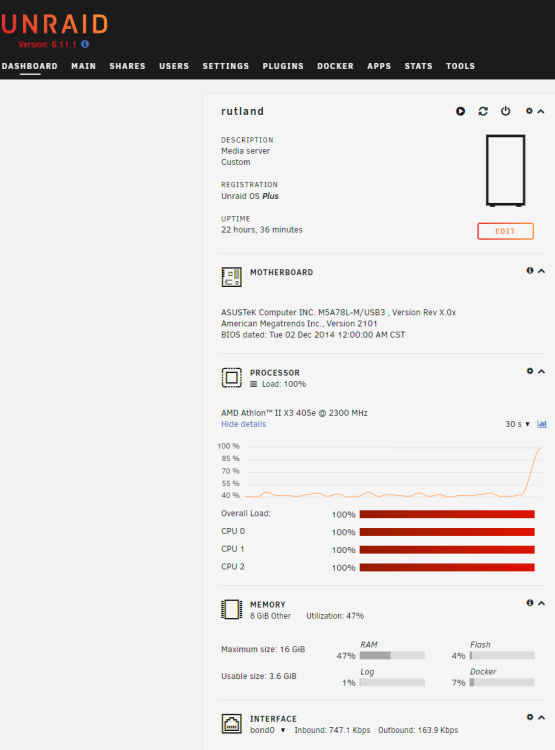Open the Docker tab
555x750 pixels.
(x=335, y=66)
